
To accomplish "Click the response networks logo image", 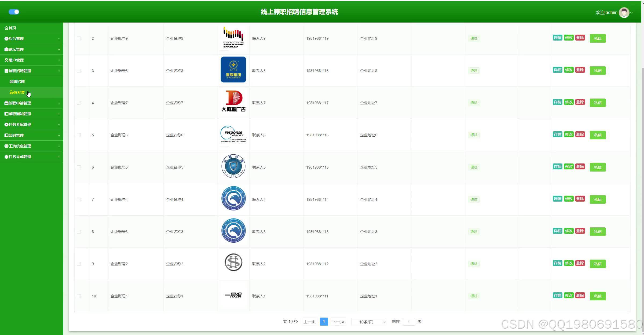I will click(x=233, y=134).
